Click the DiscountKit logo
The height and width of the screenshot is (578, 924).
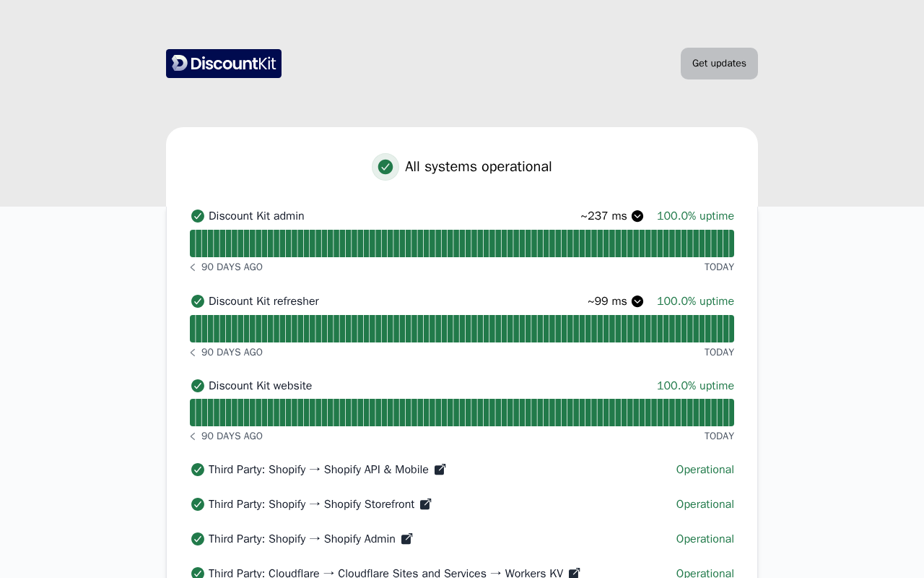[x=224, y=64]
